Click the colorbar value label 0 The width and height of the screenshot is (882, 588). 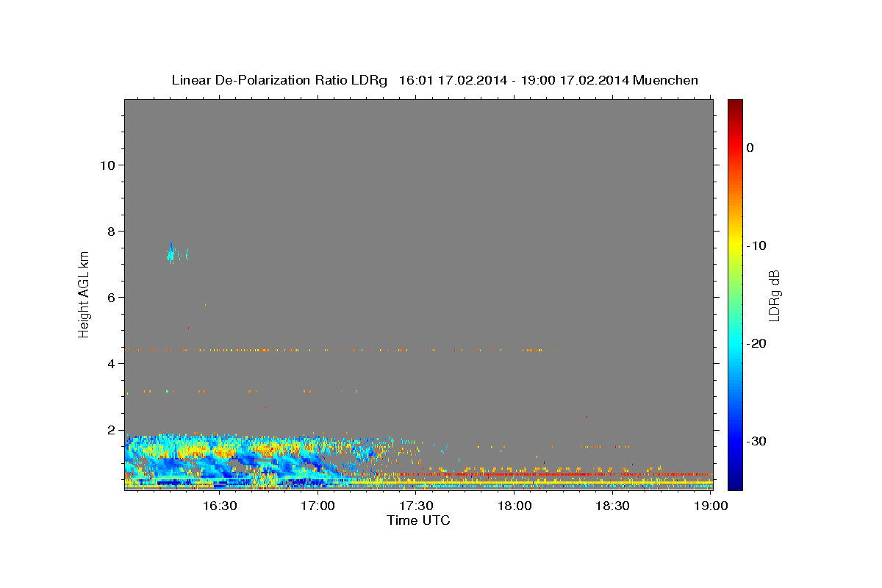750,148
